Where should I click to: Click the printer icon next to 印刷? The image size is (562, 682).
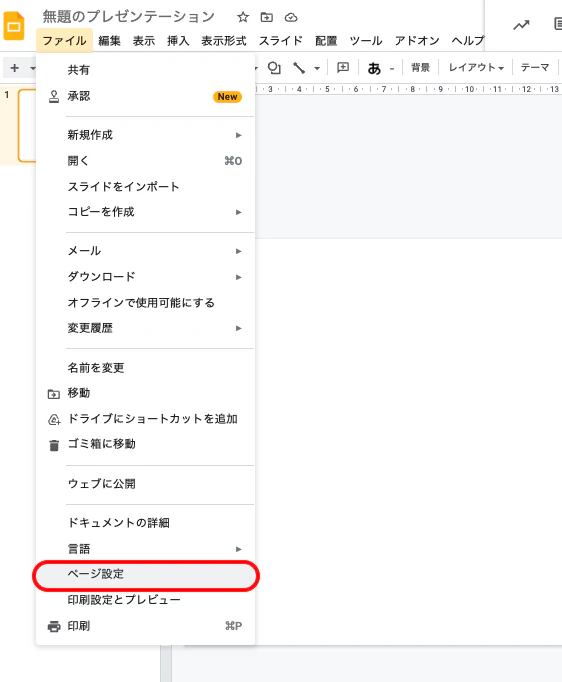tap(54, 626)
